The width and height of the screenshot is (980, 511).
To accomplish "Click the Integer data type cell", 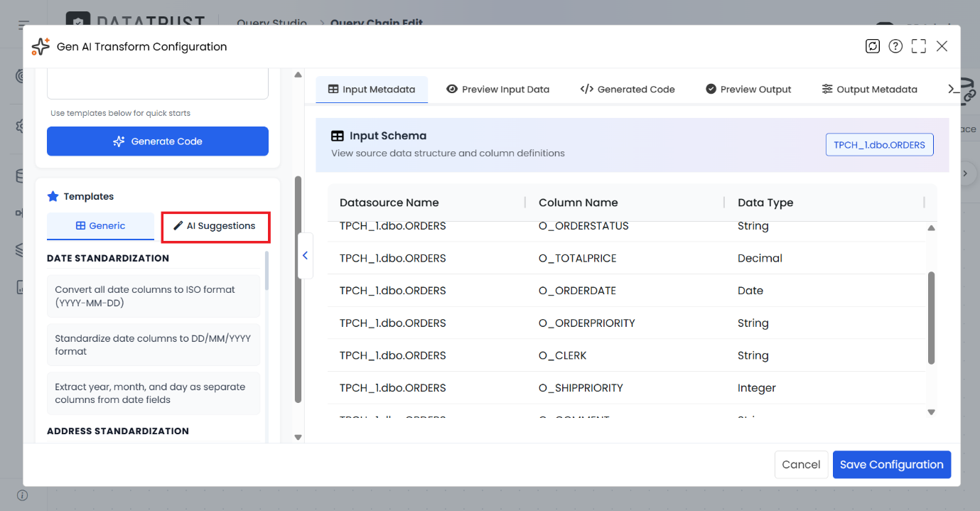I will (757, 388).
